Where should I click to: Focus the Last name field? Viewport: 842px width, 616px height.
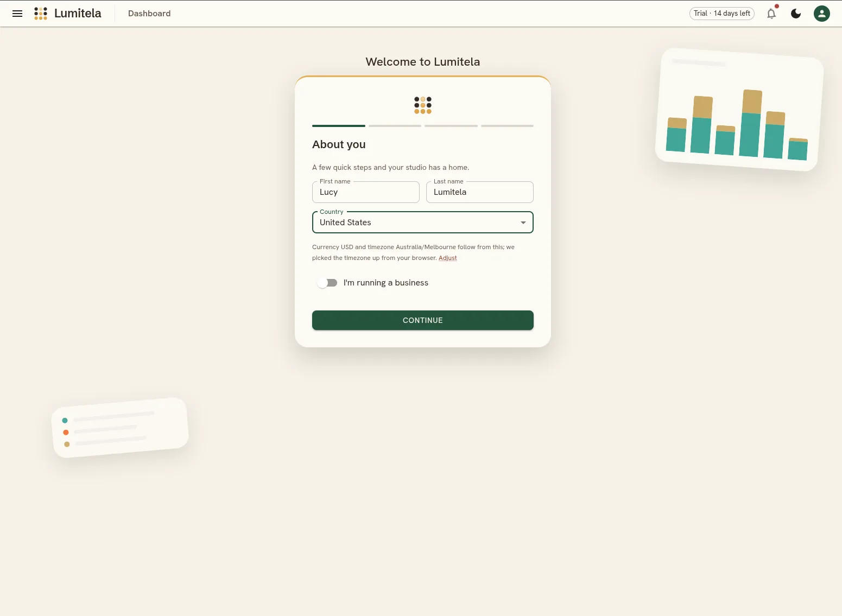[480, 192]
